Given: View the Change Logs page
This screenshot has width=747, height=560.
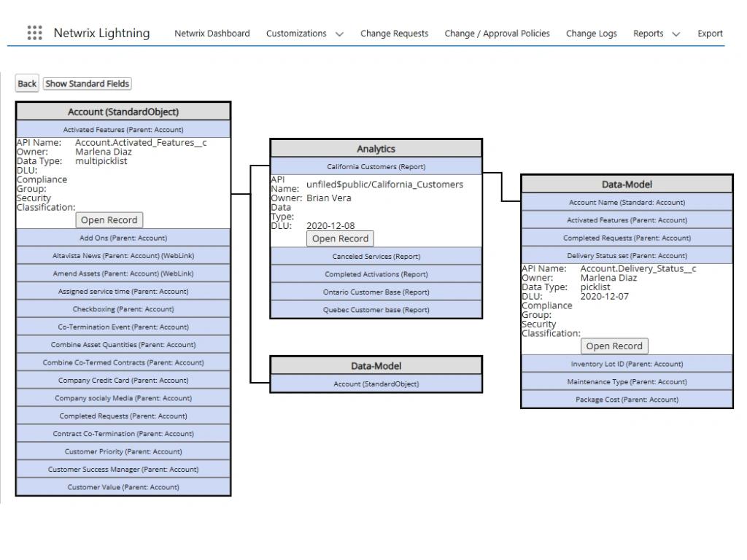Looking at the screenshot, I should (591, 33).
